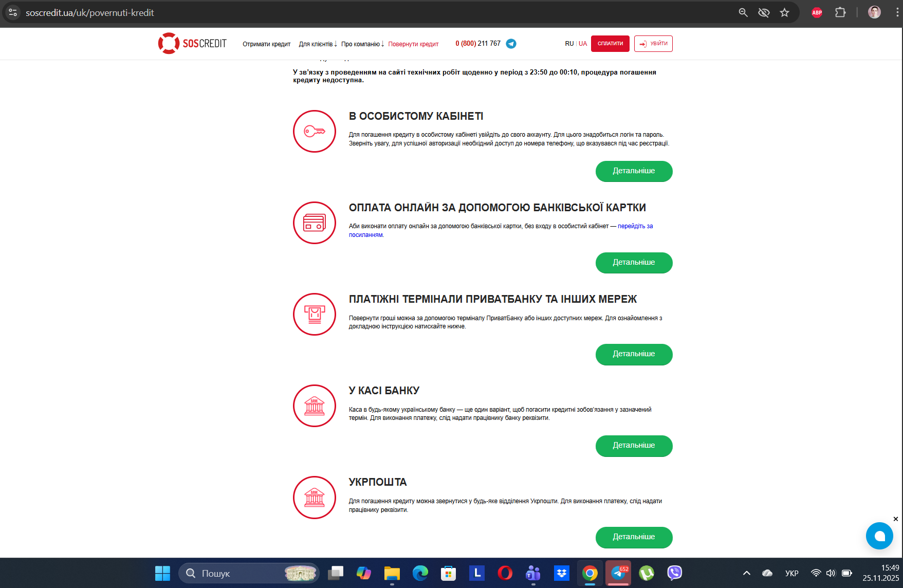Follow the перейдіть за посиланням link
Image resolution: width=903 pixels, height=588 pixels.
coord(635,226)
